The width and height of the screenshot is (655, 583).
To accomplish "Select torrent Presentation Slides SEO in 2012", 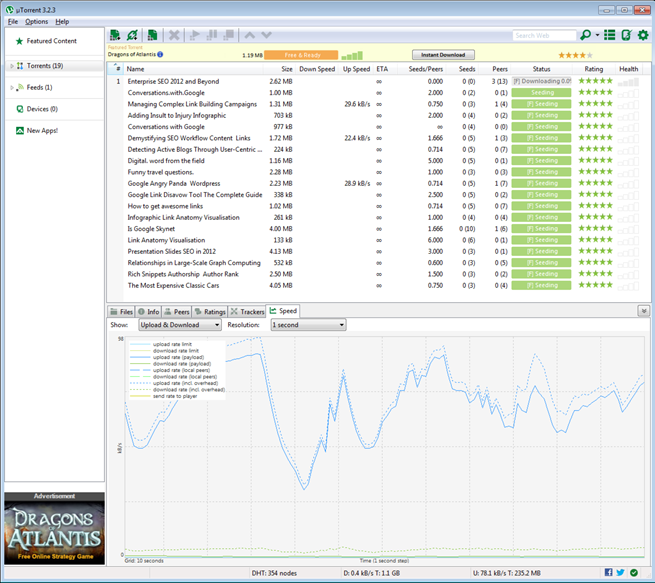I will pyautogui.click(x=172, y=251).
